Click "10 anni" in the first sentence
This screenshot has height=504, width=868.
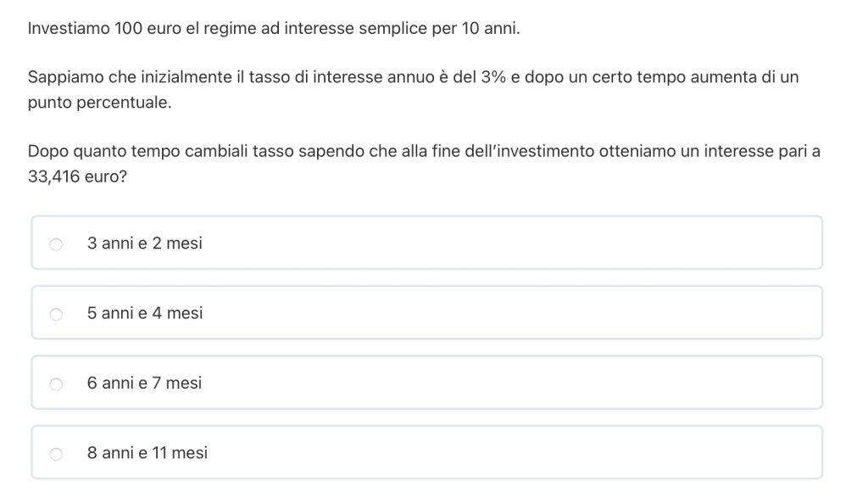[490, 29]
